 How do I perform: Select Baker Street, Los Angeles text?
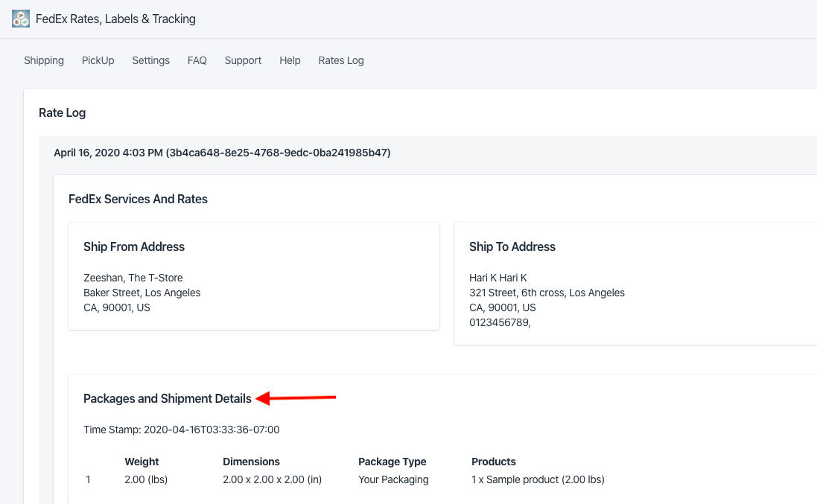pos(142,293)
